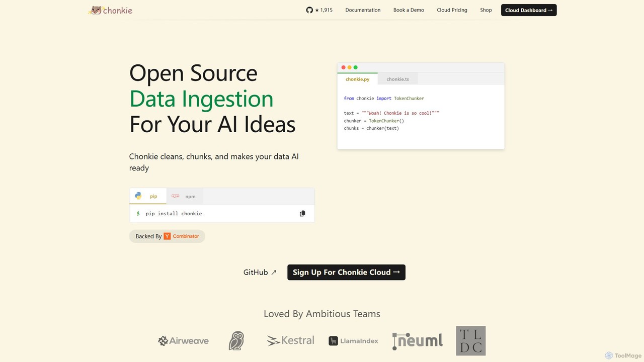The width and height of the screenshot is (644, 362).
Task: Open Documentation in the navbar
Action: point(363,10)
